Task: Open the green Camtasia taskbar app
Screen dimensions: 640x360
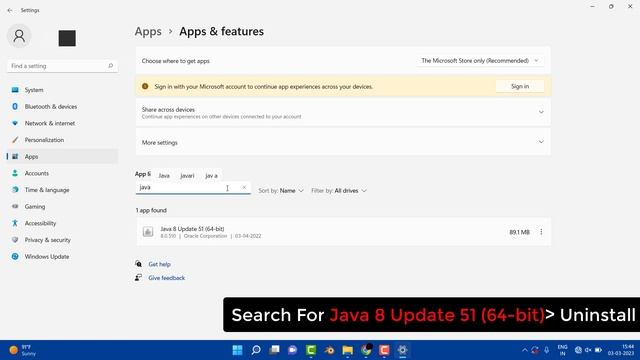Action: pos(311,350)
